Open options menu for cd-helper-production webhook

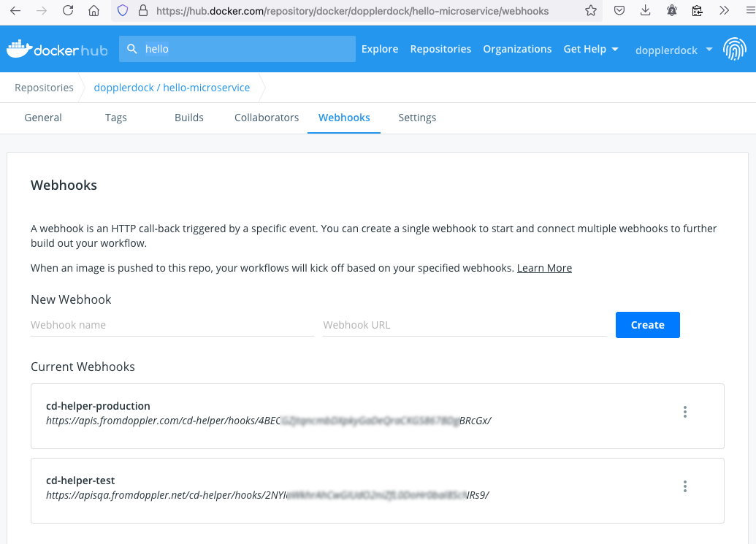coord(684,412)
